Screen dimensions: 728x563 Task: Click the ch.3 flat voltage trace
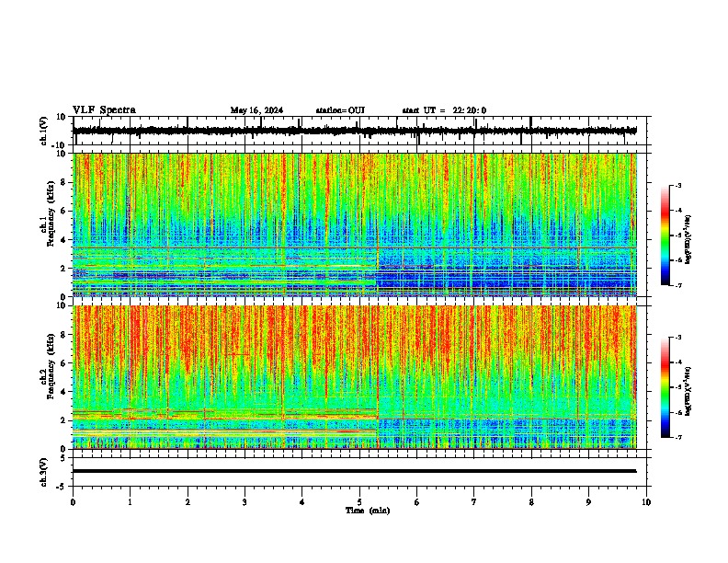354,471
